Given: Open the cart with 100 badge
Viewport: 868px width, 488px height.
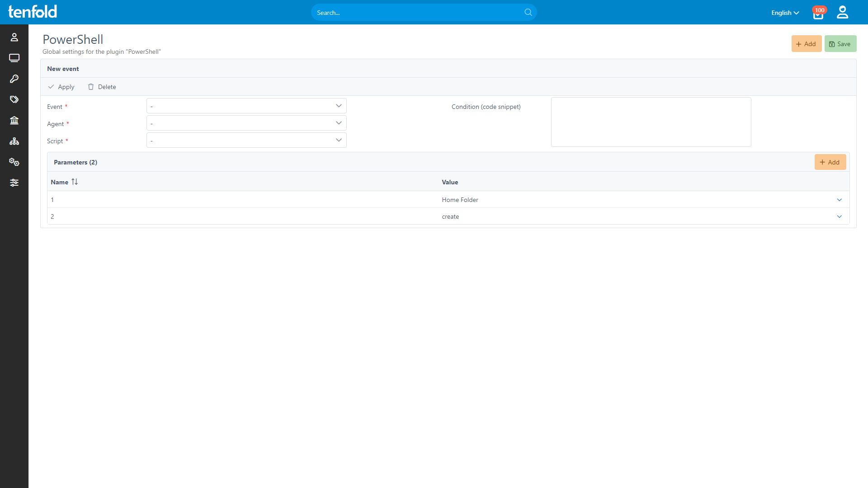Looking at the screenshot, I should click(818, 13).
